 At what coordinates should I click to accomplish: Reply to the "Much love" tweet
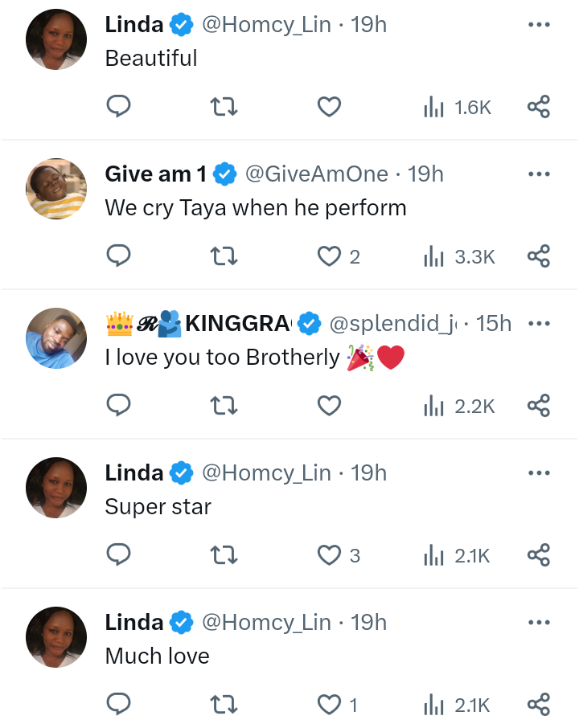[x=119, y=705]
